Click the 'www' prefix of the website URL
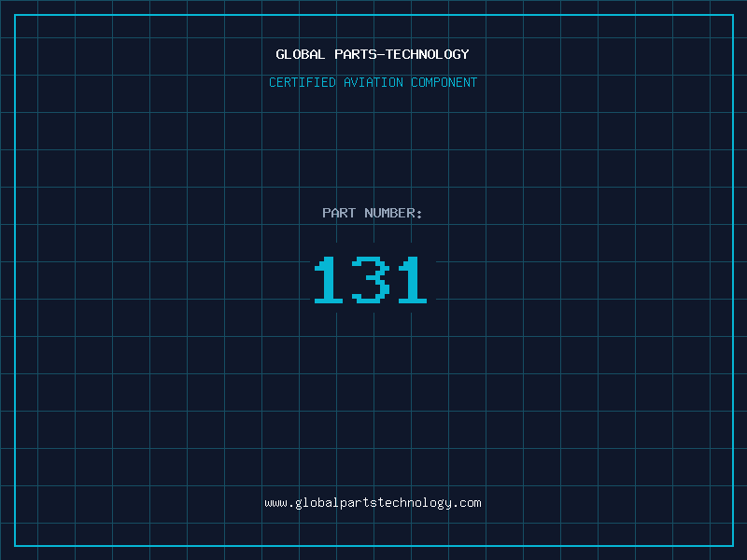The width and height of the screenshot is (747, 560). pyautogui.click(x=275, y=503)
